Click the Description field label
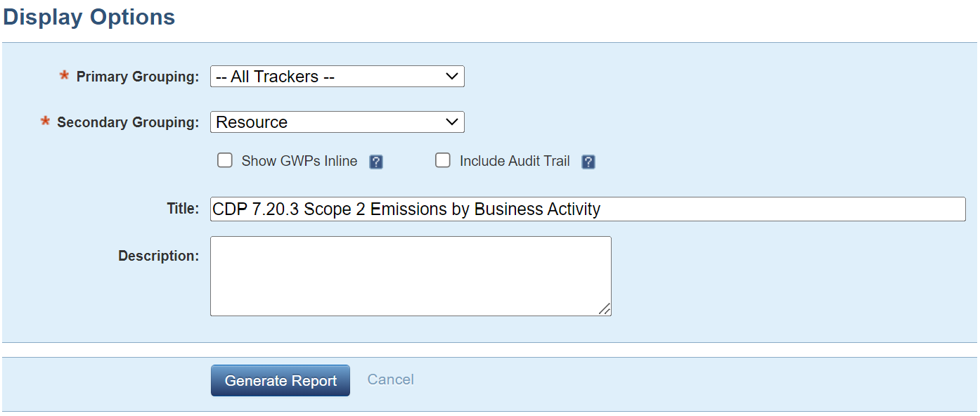Viewport: 980px width, 416px height. pos(159,256)
